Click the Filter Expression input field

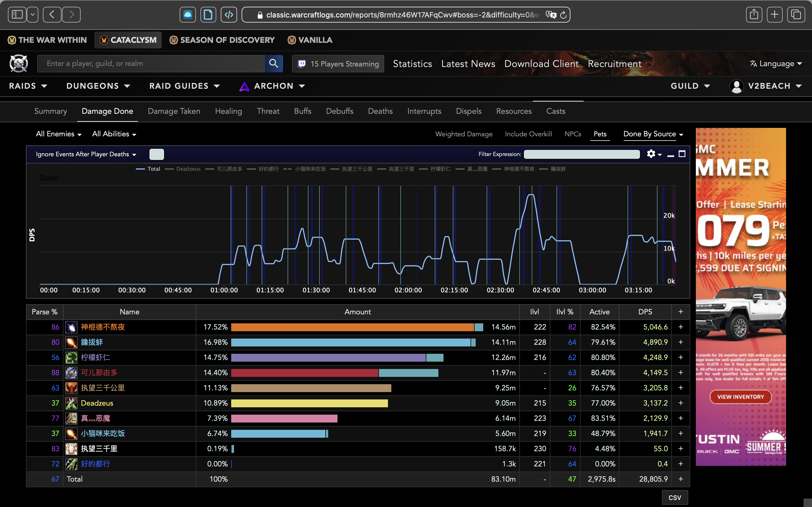(x=582, y=154)
